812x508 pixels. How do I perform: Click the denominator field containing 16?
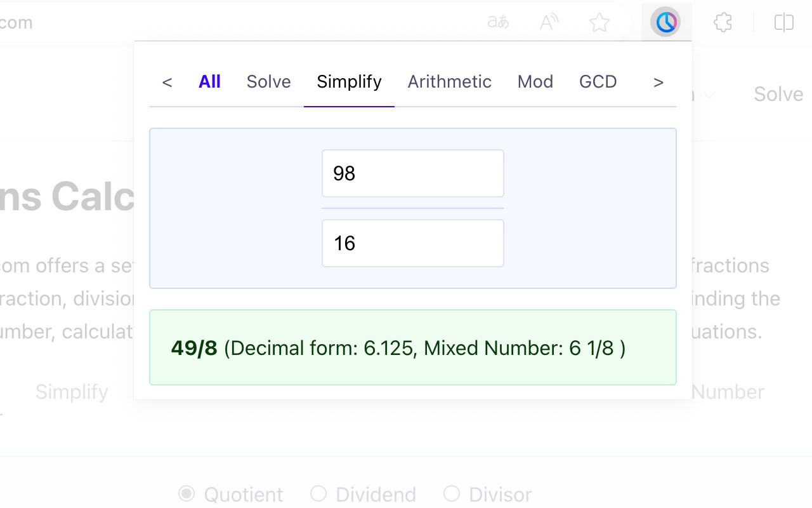click(x=412, y=243)
